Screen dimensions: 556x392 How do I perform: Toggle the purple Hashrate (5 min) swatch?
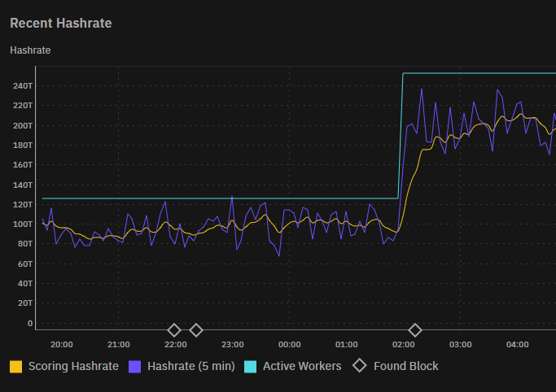click(x=135, y=366)
